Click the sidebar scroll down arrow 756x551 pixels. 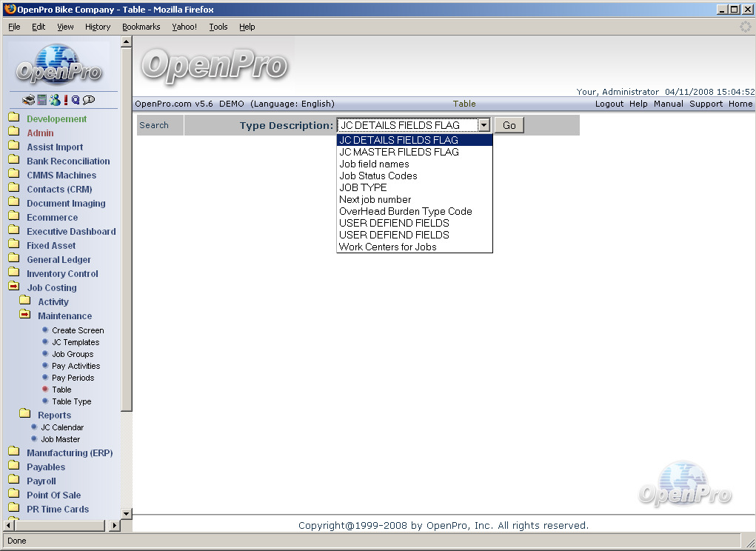(126, 513)
